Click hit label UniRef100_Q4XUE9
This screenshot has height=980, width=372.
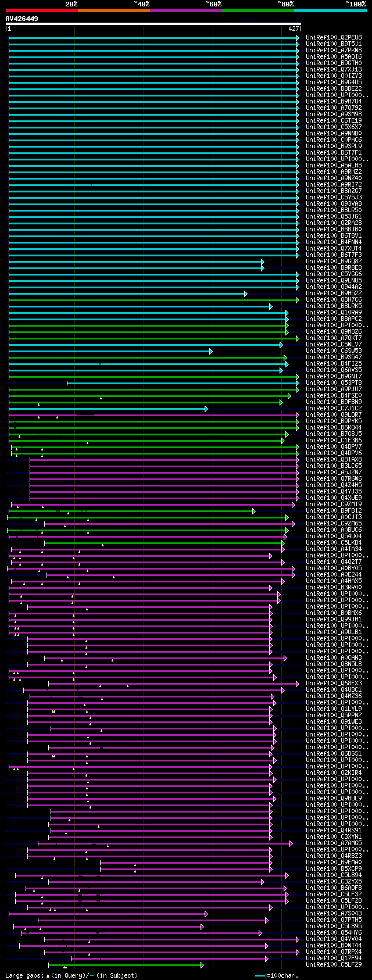pos(334,498)
